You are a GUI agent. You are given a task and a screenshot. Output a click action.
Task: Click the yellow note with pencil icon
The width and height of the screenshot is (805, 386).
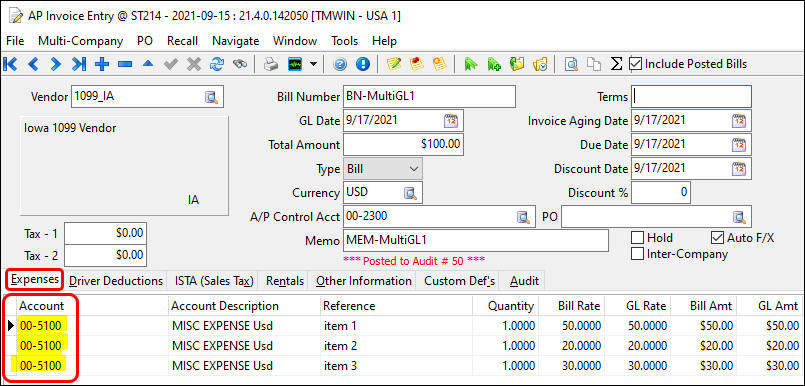394,64
